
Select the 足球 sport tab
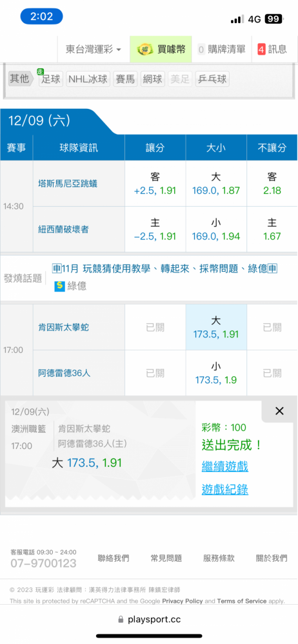pos(50,79)
